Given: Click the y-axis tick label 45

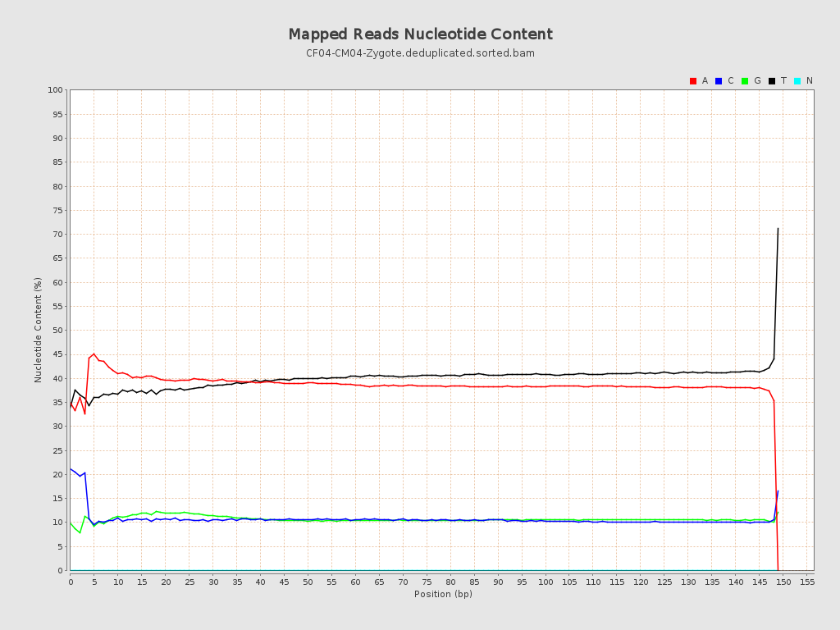Looking at the screenshot, I should click(x=58, y=354).
